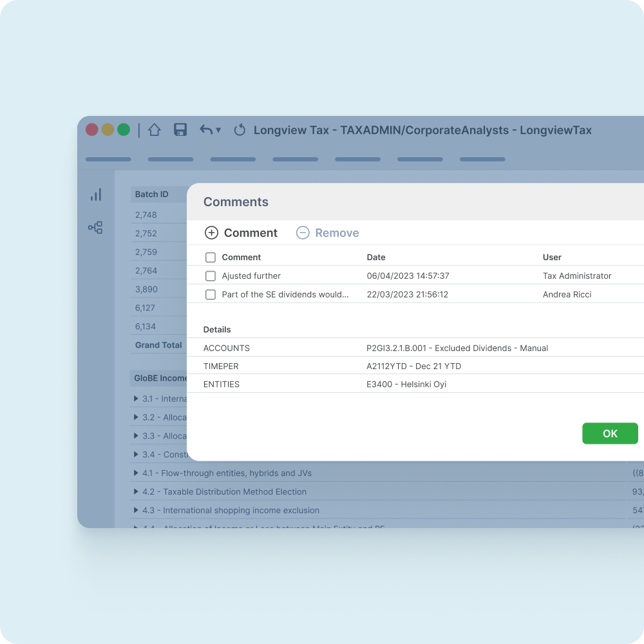The width and height of the screenshot is (644, 644).
Task: Open the hierarchy tree icon in the sidebar
Action: tap(95, 227)
